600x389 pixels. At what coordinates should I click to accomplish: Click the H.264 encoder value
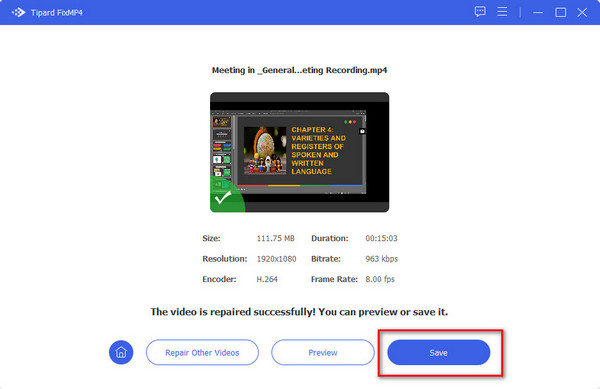(x=267, y=279)
